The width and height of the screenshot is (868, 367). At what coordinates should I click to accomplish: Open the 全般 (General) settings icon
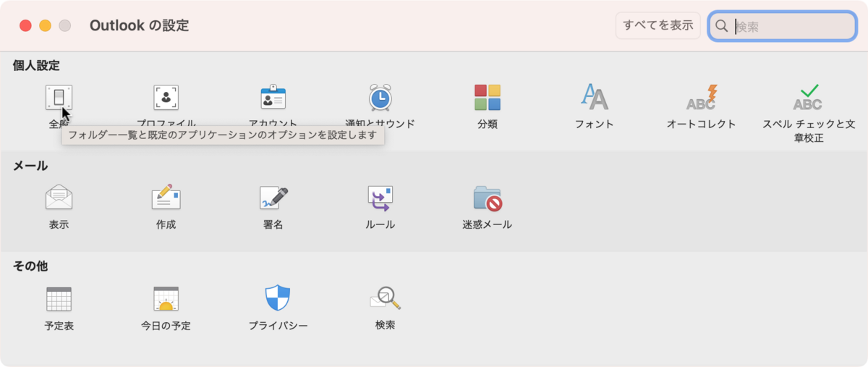pyautogui.click(x=59, y=98)
